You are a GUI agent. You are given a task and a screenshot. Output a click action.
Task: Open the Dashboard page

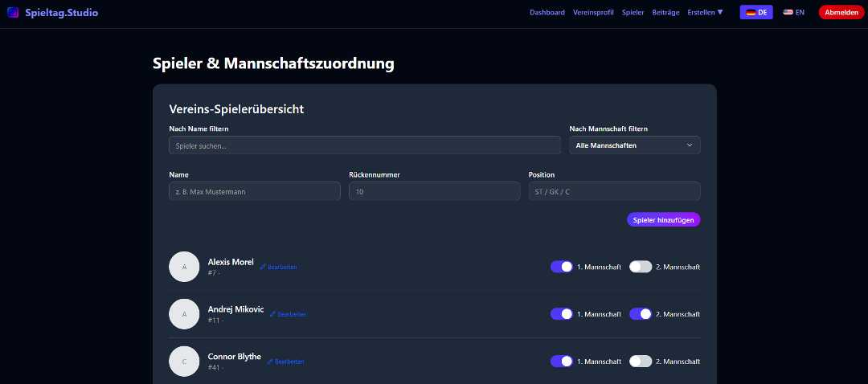(547, 12)
